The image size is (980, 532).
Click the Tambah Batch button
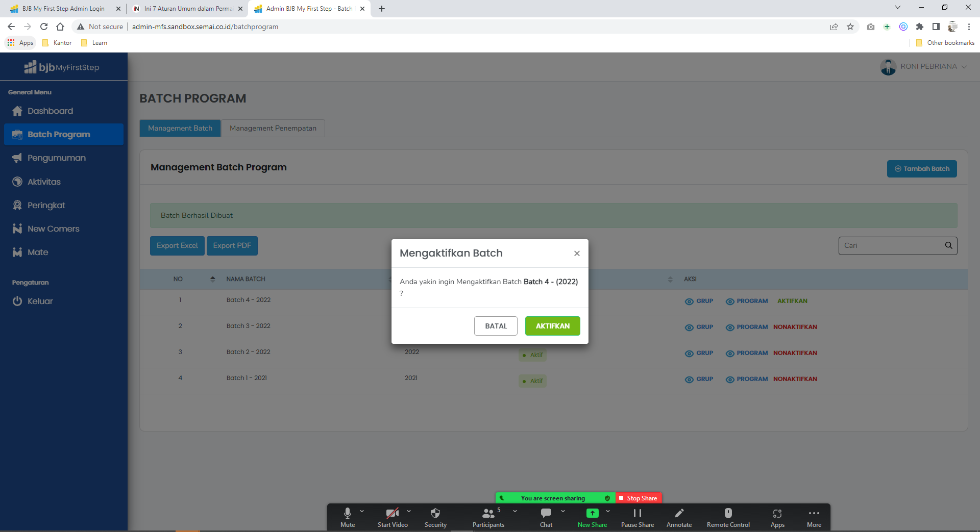tap(922, 169)
